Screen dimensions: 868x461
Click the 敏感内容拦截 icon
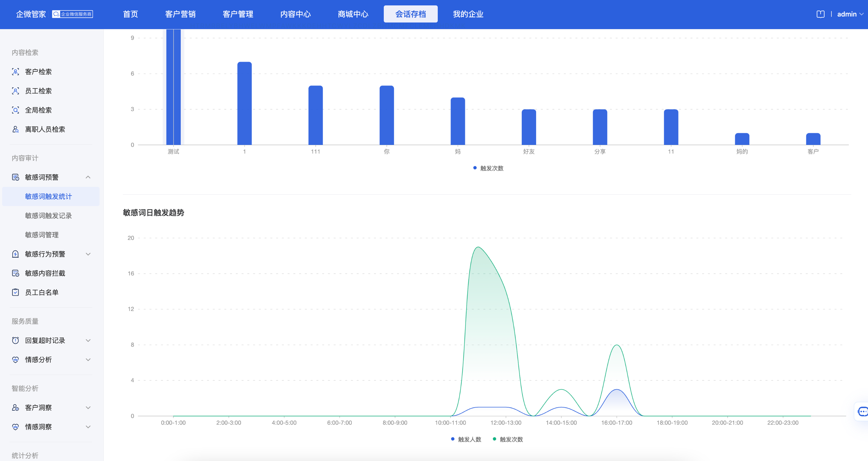(x=16, y=273)
